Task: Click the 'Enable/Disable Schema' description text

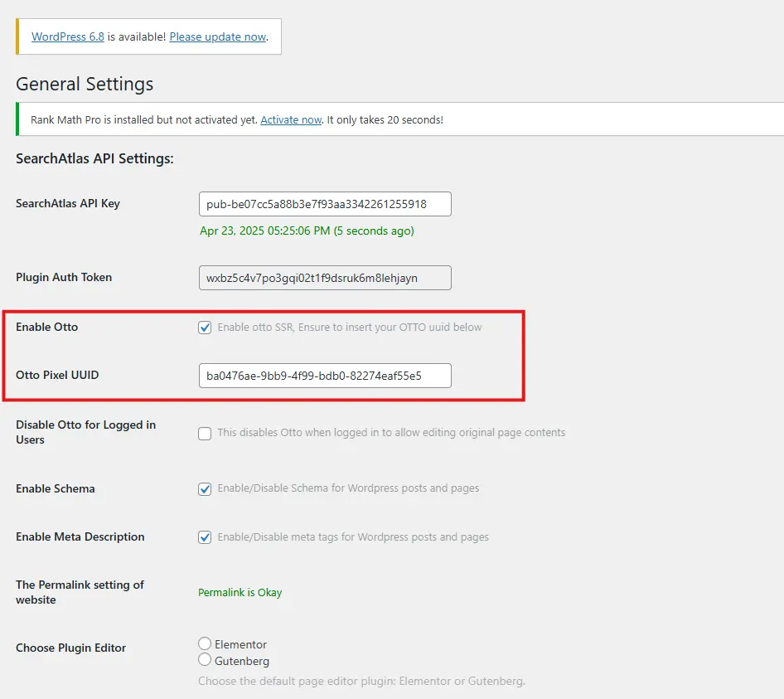Action: coord(348,488)
